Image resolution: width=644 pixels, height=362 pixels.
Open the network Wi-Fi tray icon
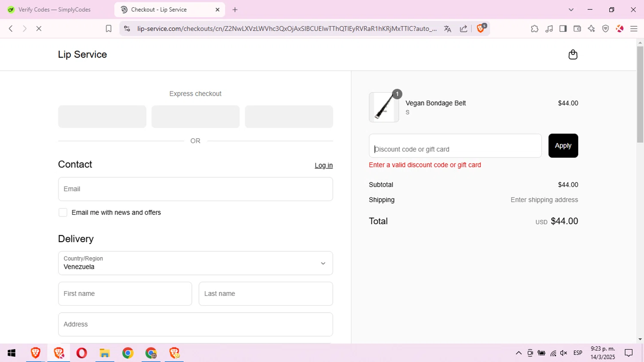(553, 353)
